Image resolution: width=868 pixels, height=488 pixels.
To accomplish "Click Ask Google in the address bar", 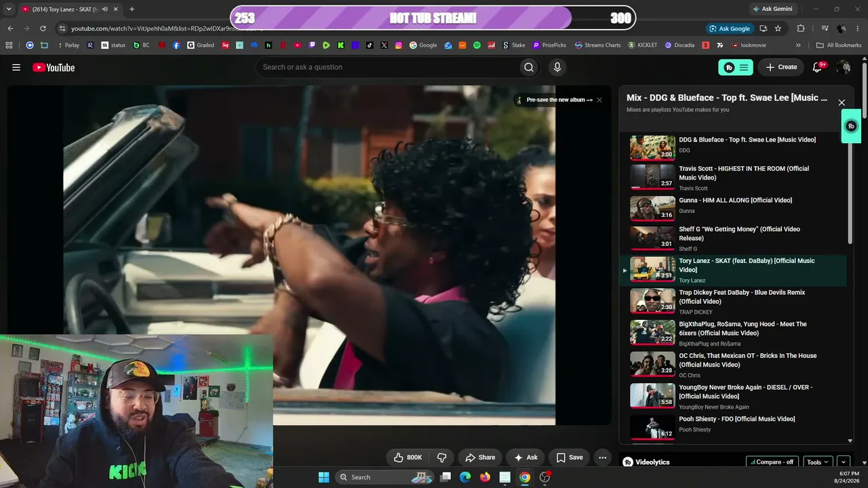I will pyautogui.click(x=730, y=28).
